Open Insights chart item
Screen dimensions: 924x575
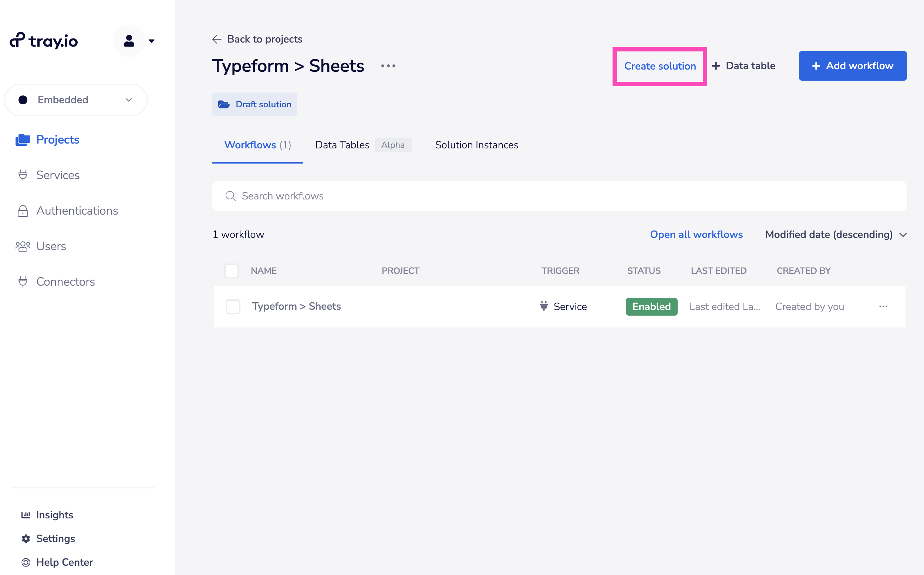tap(54, 515)
